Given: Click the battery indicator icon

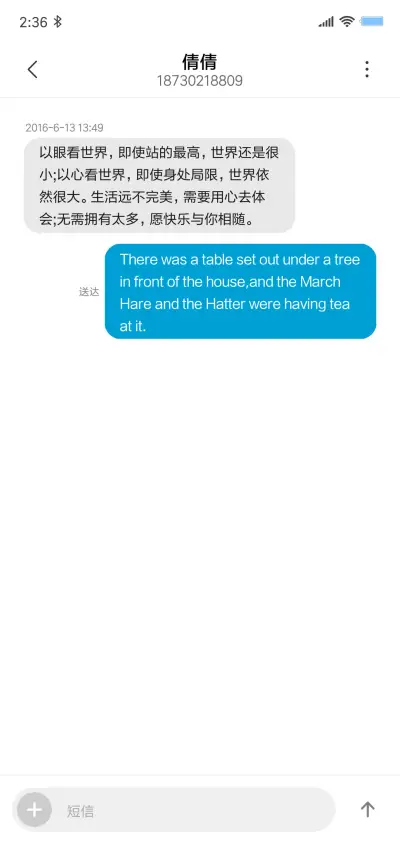Looking at the screenshot, I should (x=372, y=22).
